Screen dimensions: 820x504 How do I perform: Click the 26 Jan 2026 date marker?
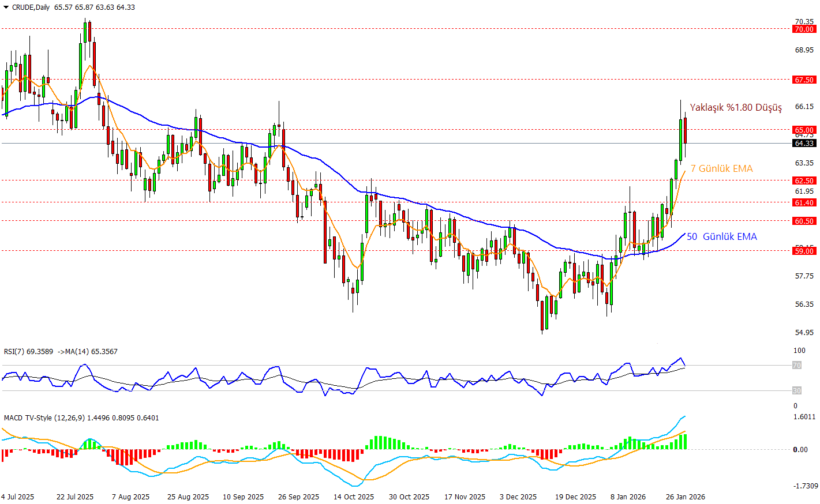pos(685,497)
